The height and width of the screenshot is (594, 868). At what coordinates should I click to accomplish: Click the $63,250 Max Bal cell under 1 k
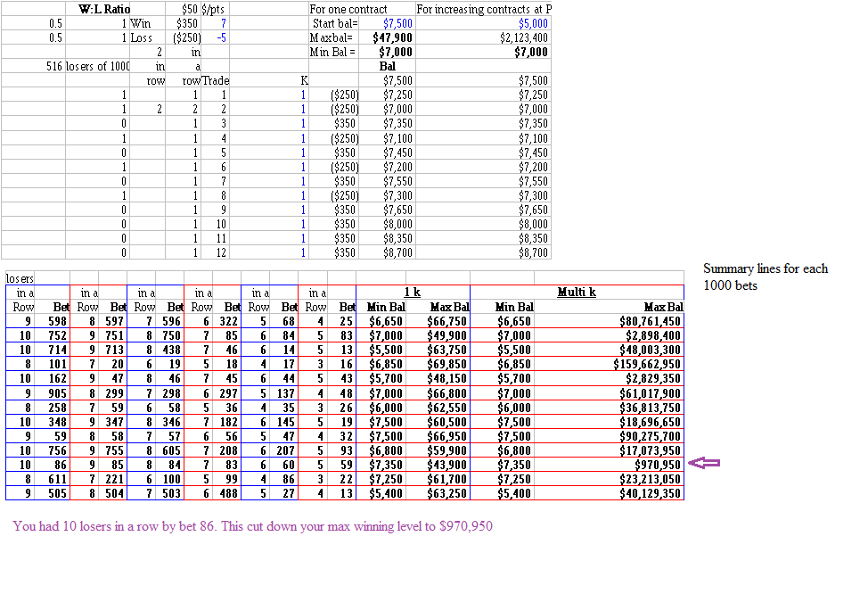coord(438,494)
